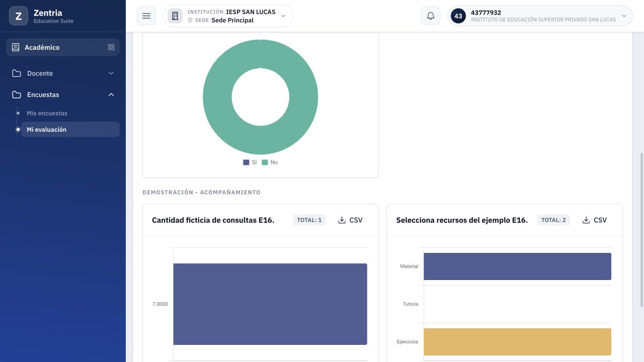Click the Tutoría axis label

pos(411,304)
